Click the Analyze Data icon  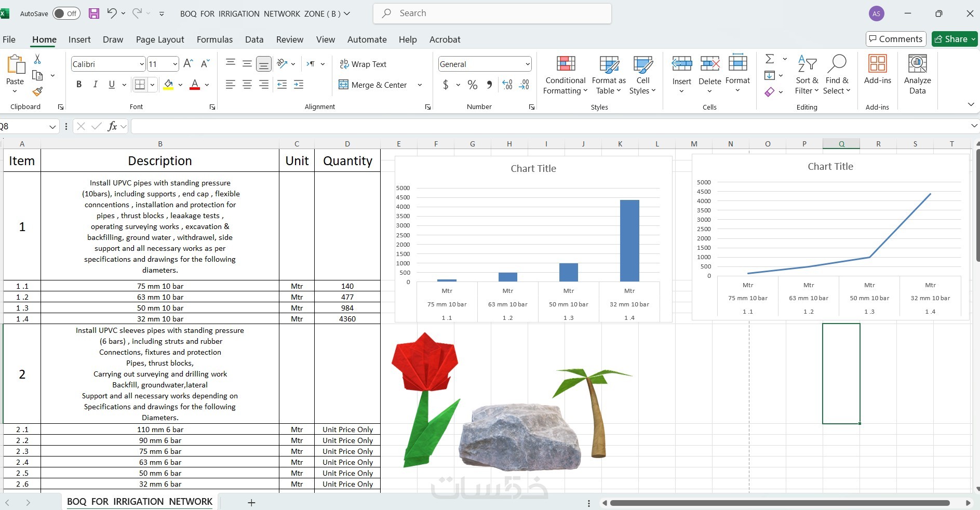click(918, 75)
